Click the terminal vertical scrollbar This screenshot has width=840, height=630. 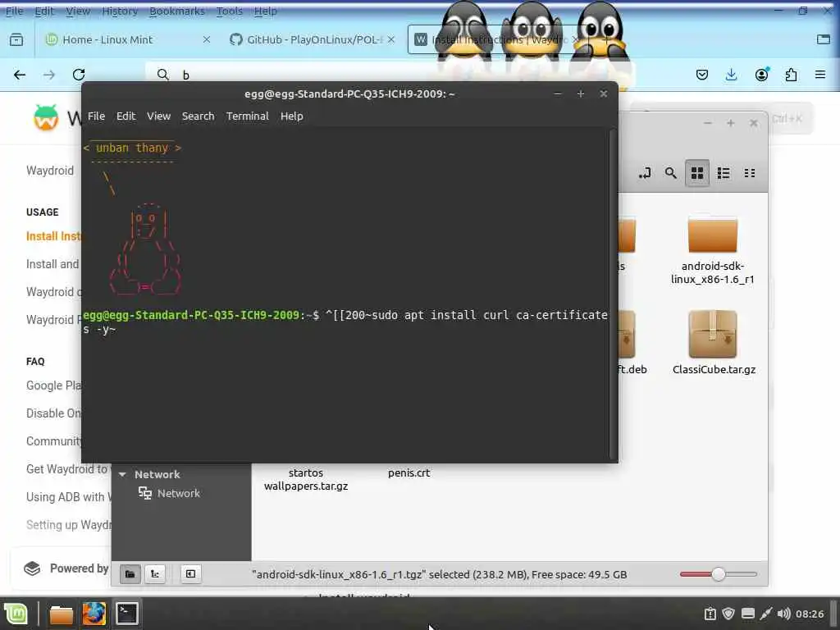[x=614, y=294]
